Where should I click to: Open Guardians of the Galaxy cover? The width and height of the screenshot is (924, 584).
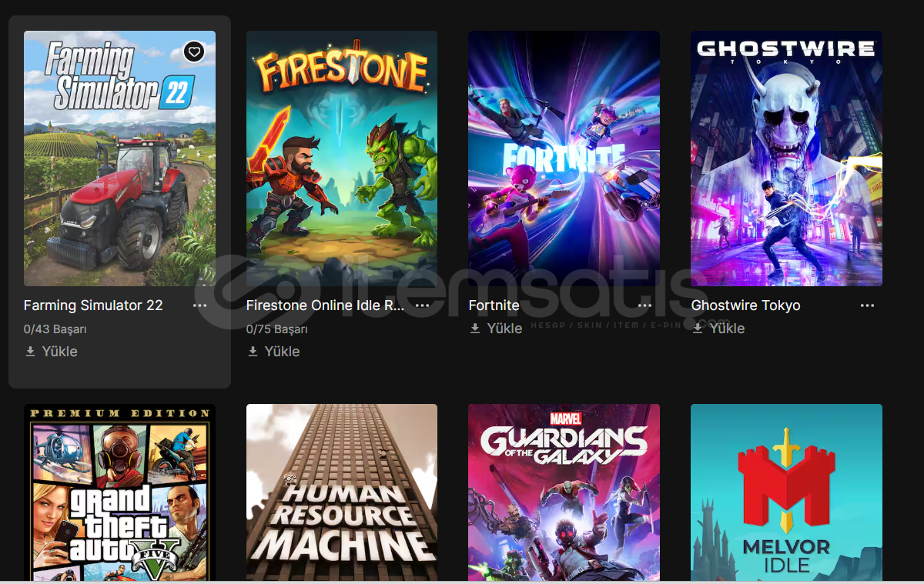(564, 492)
